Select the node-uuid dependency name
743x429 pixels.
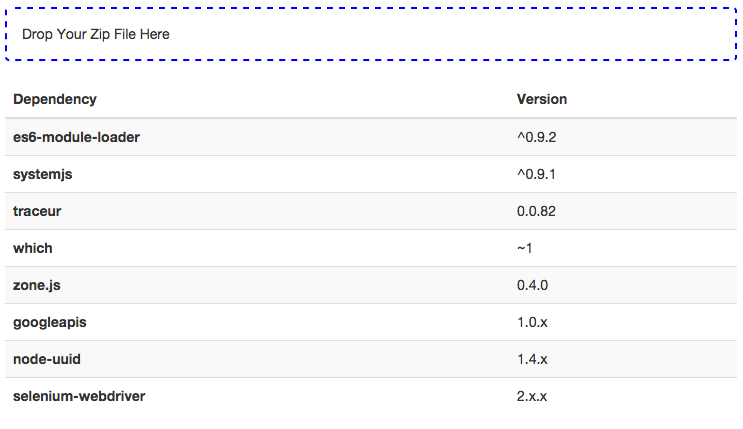pos(46,359)
